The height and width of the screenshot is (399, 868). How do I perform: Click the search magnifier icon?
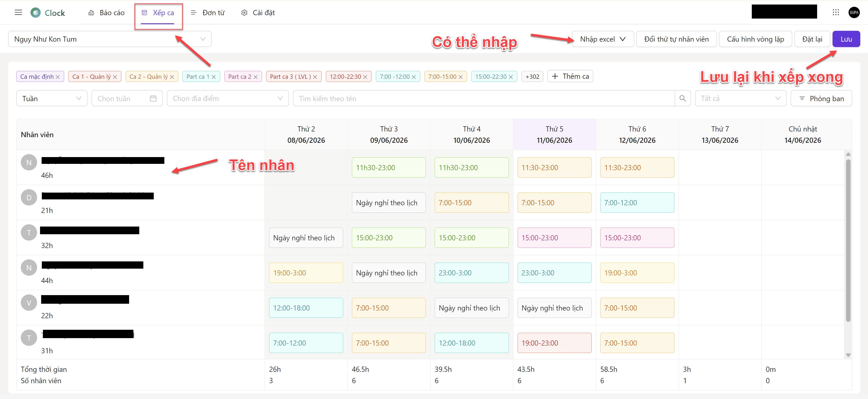683,98
